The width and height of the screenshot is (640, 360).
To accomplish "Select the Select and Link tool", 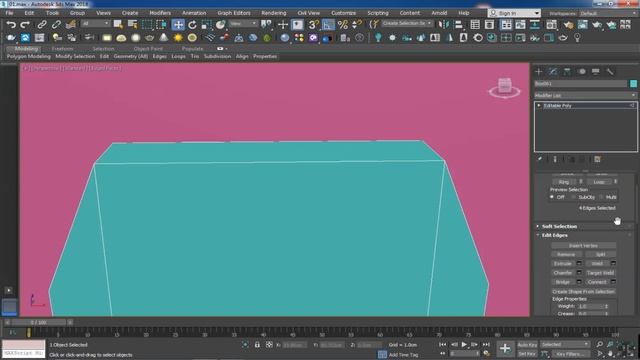I will 42,25.
